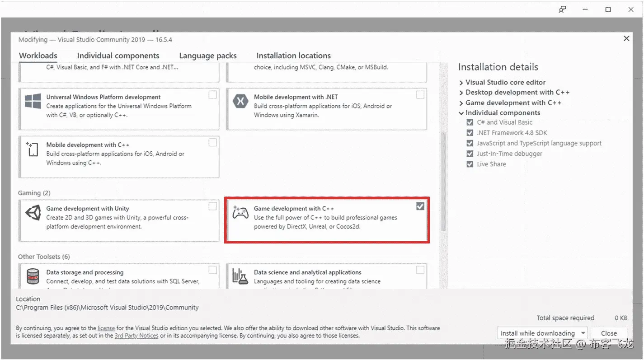Image resolution: width=644 pixels, height=360 pixels.
Task: Check Universal Windows Platform development workload
Action: point(212,95)
